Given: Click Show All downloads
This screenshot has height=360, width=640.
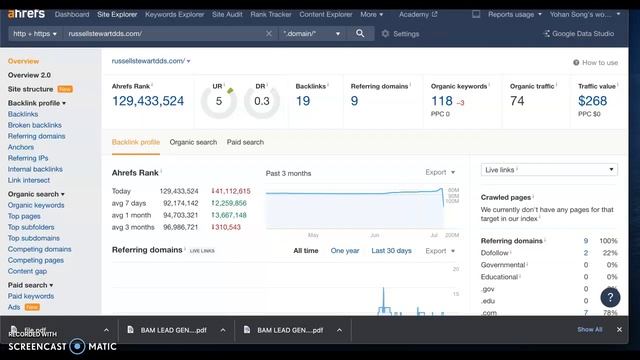Looking at the screenshot, I should [590, 329].
